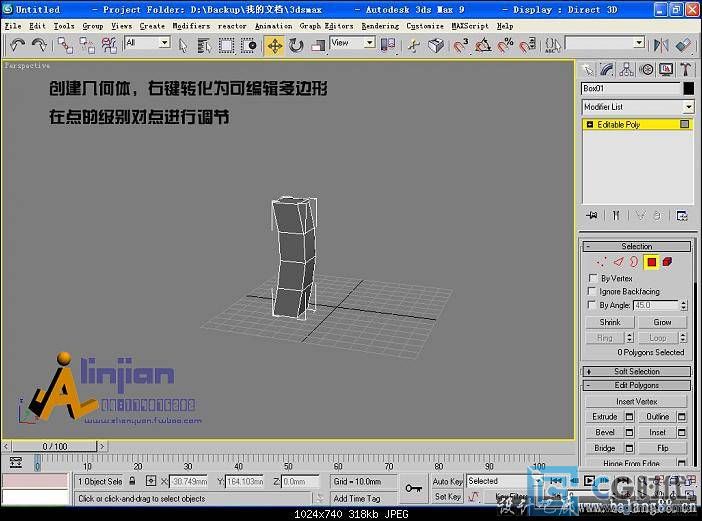Open the Modifiers menu
The width and height of the screenshot is (702, 521).
[191, 26]
